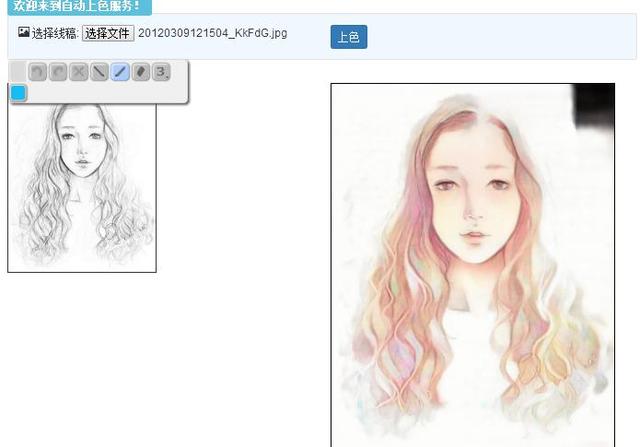The height and width of the screenshot is (447, 640).
Task: Click the colorized result image
Action: 473,265
